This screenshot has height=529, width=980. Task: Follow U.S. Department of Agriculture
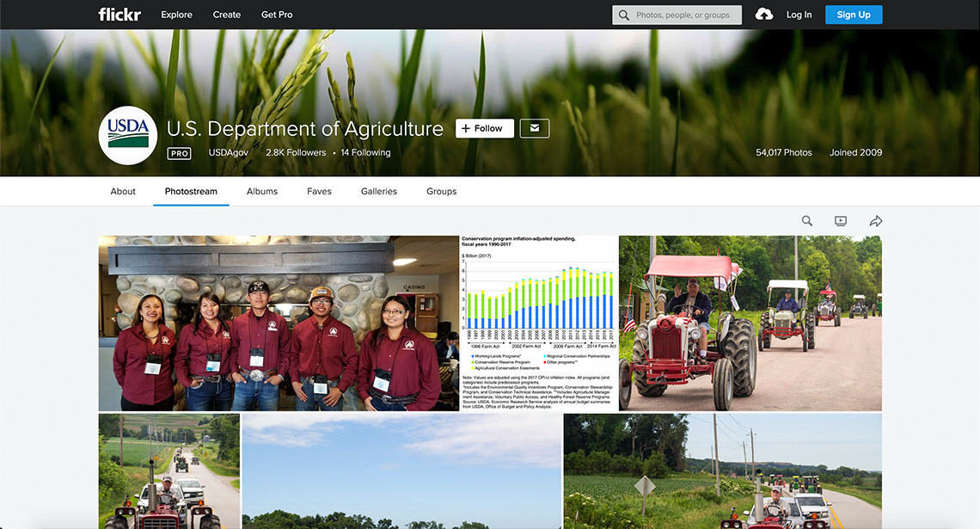[x=484, y=128]
